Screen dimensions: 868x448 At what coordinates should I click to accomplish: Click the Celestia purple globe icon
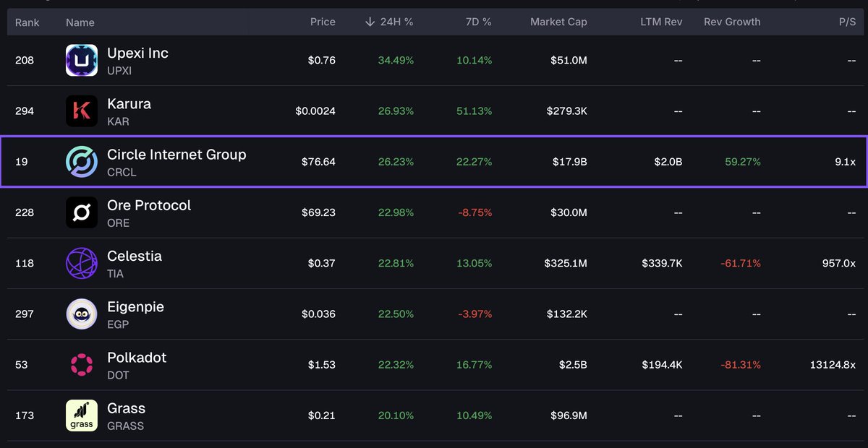coord(82,263)
